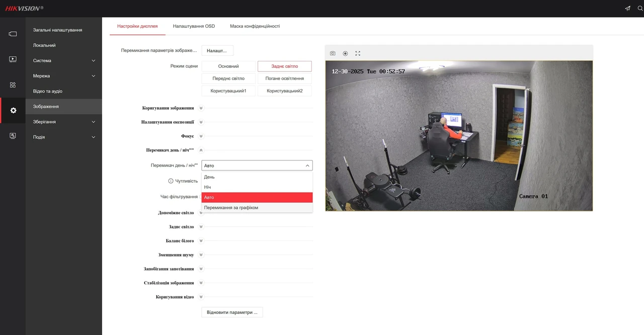Start recording with the record icon above the video
This screenshot has height=335, width=644.
345,53
